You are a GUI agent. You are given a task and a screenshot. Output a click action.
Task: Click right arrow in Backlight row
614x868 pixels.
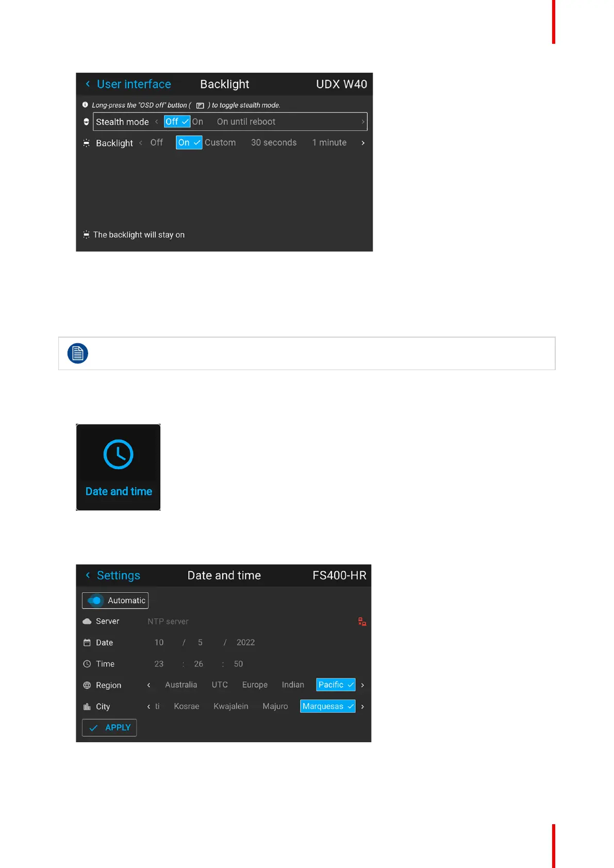pos(363,143)
